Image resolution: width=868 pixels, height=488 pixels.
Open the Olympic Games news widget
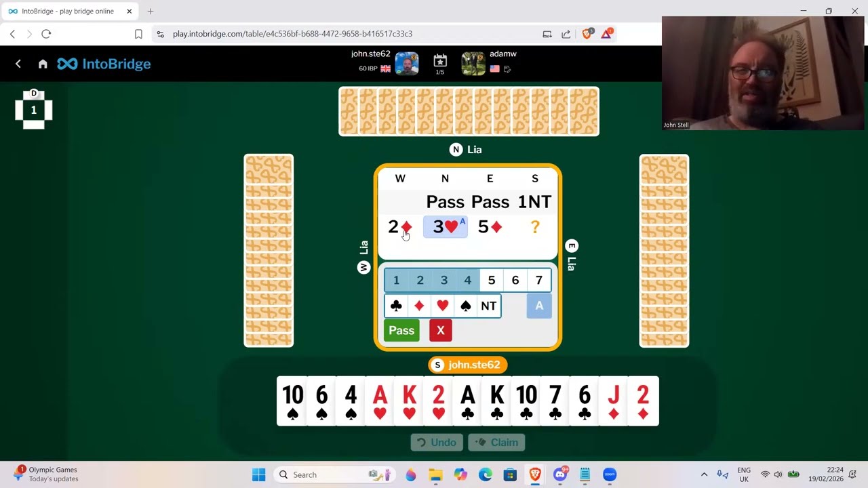(x=46, y=474)
